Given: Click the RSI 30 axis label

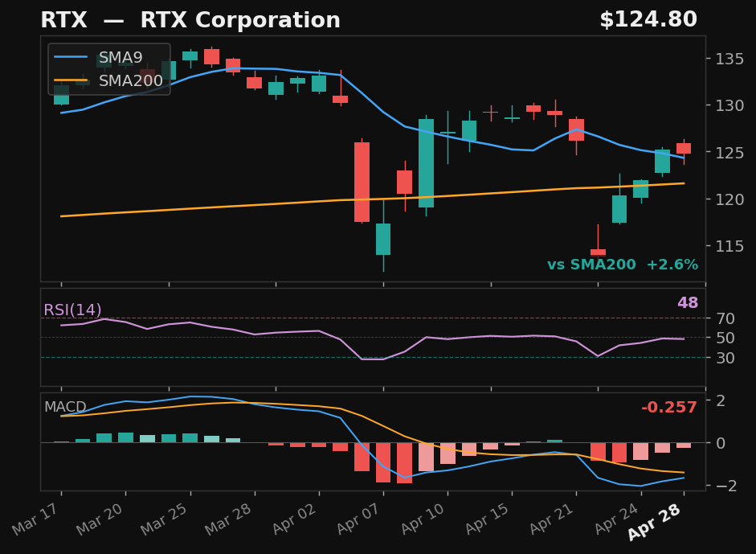Looking at the screenshot, I should click(x=725, y=358).
